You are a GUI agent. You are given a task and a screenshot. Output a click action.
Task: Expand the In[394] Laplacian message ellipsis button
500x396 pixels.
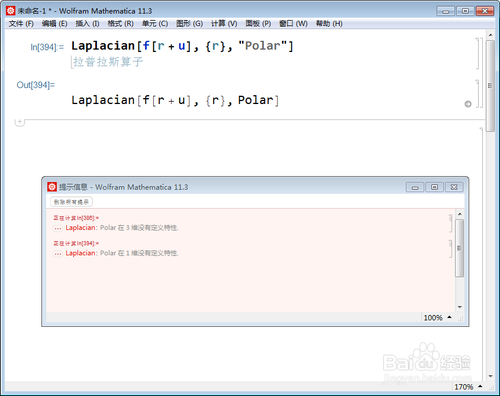58,254
